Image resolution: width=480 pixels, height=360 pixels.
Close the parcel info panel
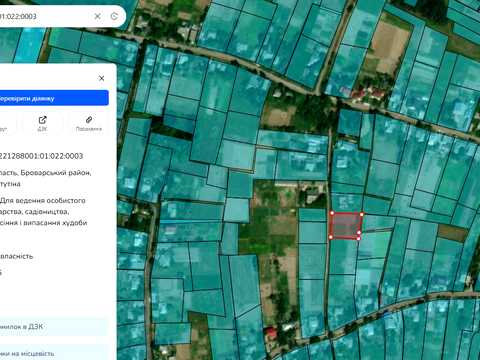[x=102, y=78]
